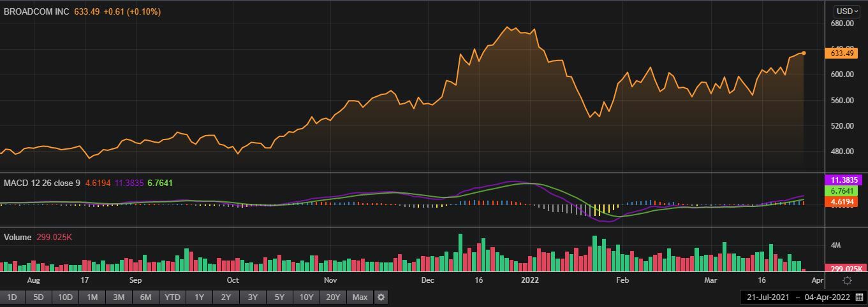The height and width of the screenshot is (307, 868).
Task: Click the BROADCOM INC title label
Action: point(38,11)
